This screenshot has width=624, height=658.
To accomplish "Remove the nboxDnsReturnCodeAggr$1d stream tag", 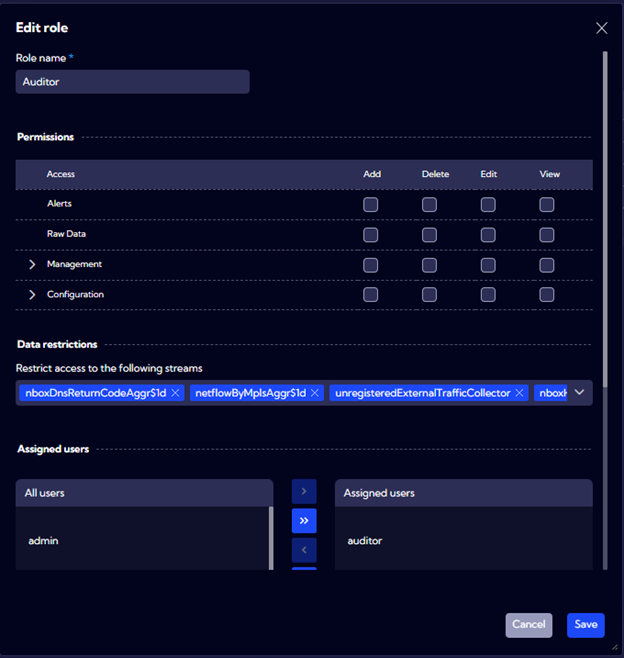I will pos(175,393).
